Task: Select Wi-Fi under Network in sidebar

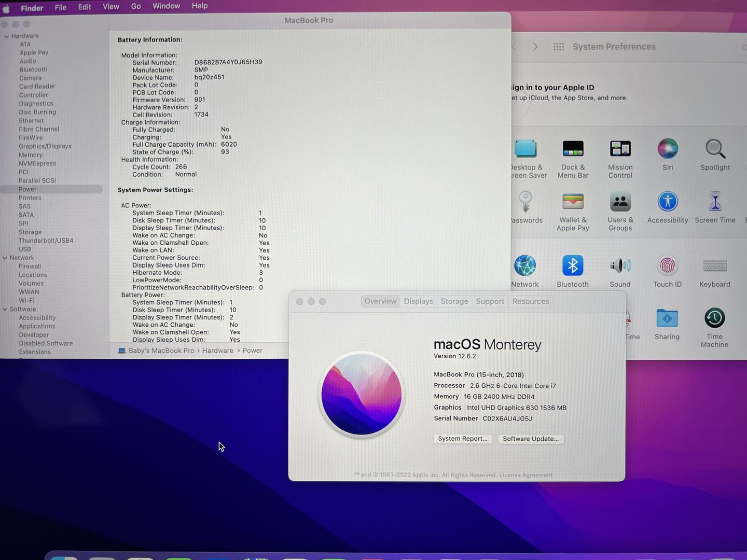Action: pos(26,300)
